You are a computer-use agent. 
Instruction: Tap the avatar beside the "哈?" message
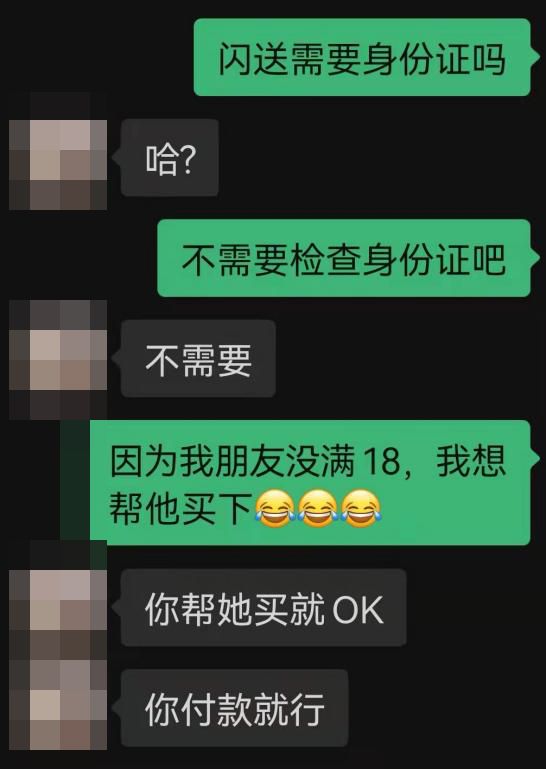(58, 164)
